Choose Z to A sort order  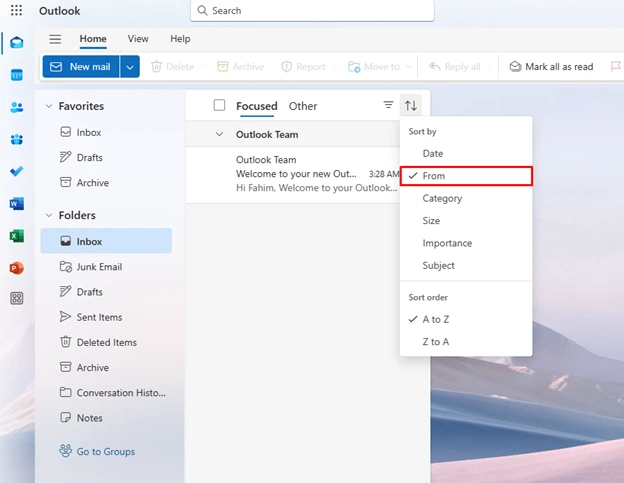click(466, 341)
